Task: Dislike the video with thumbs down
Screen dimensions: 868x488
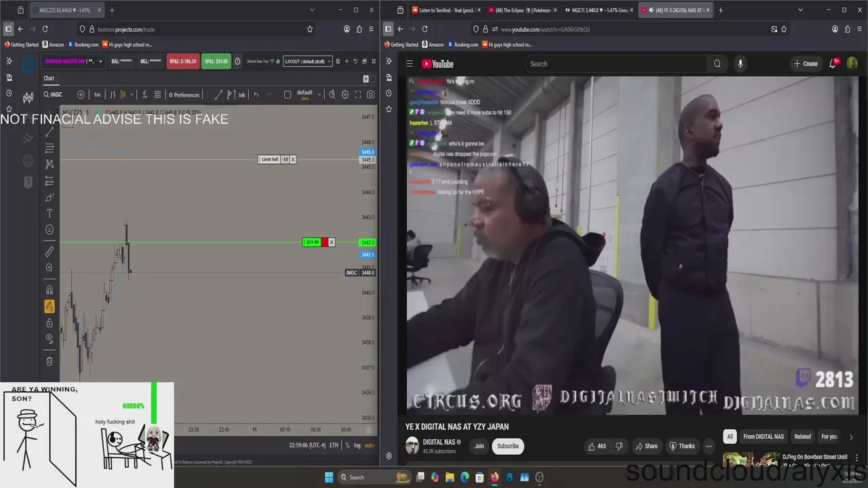Action: tap(619, 446)
